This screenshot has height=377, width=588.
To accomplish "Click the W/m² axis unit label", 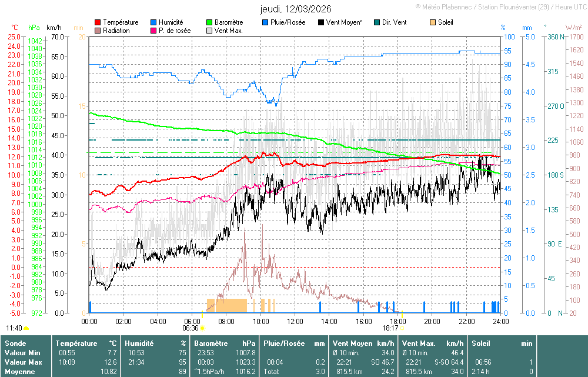I will coord(573,28).
